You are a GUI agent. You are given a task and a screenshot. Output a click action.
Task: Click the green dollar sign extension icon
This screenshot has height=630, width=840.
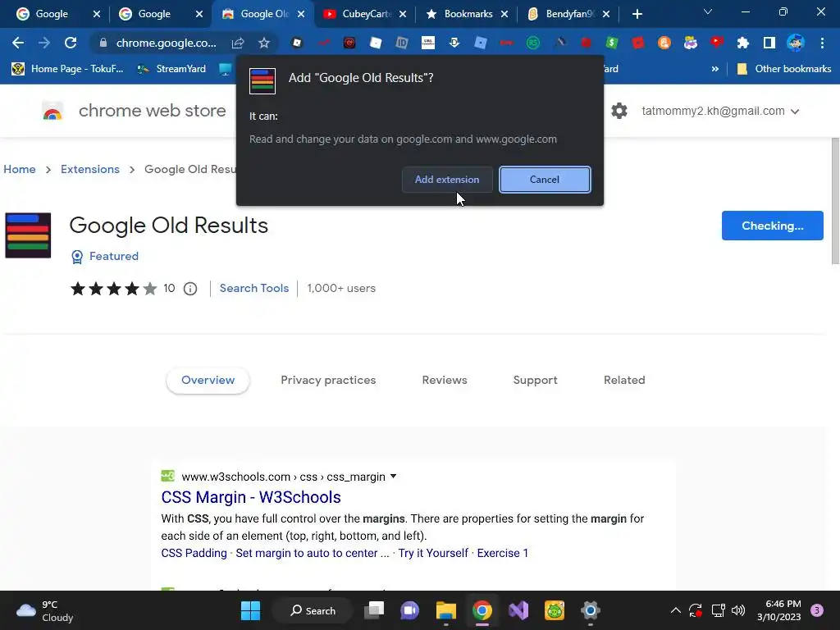tap(611, 43)
